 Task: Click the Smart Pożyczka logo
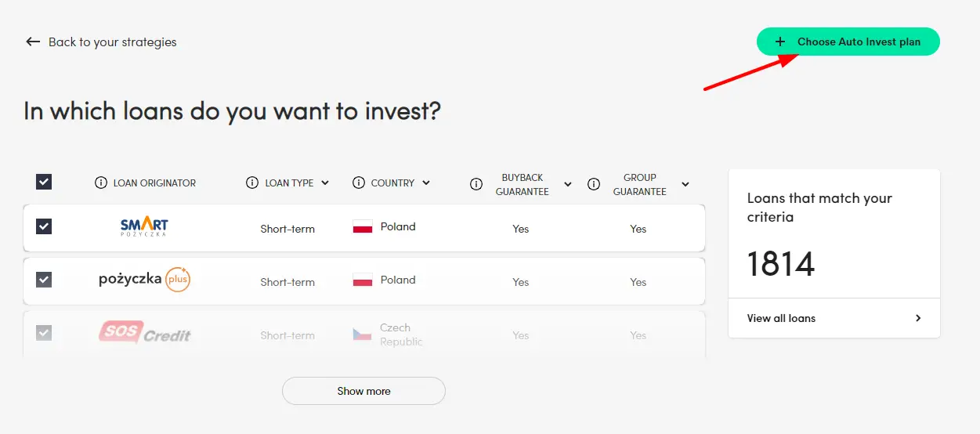pyautogui.click(x=144, y=227)
